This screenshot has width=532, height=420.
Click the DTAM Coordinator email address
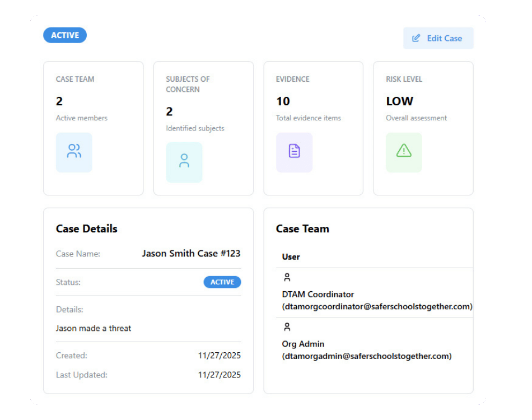coord(377,307)
